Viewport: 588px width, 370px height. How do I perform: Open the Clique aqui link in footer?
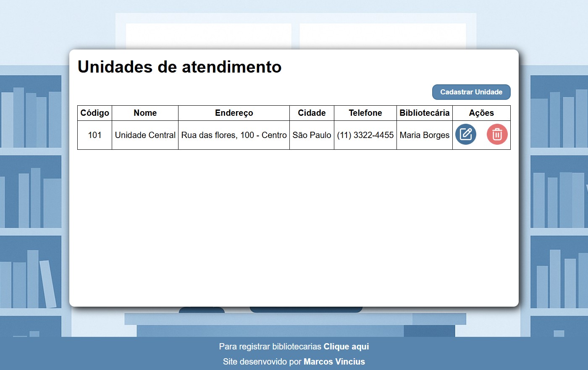tap(346, 347)
